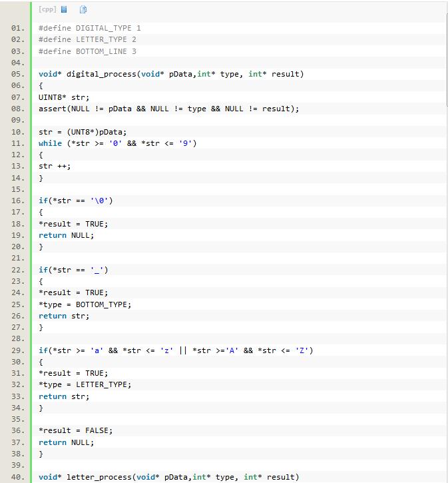
Task: Click line number 04.
Action: (18, 63)
